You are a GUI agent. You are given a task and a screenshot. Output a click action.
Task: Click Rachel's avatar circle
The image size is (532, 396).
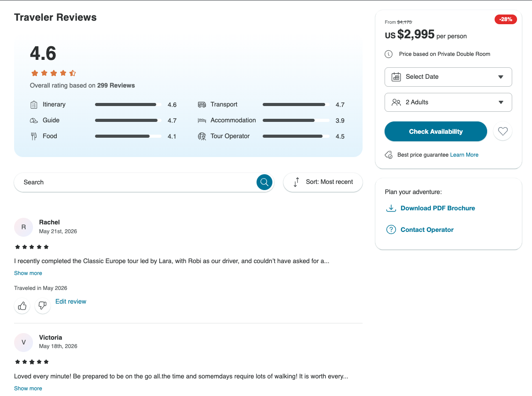pyautogui.click(x=24, y=227)
